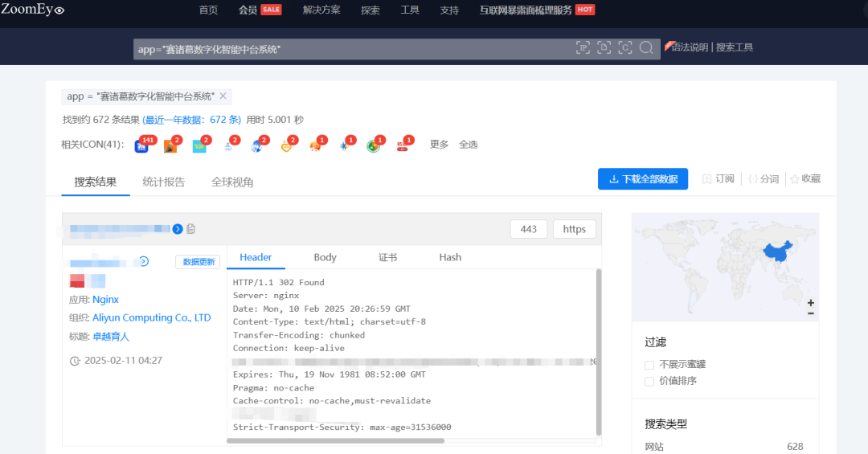Click the third scan icon in search bar
868x454 pixels.
pyautogui.click(x=625, y=48)
